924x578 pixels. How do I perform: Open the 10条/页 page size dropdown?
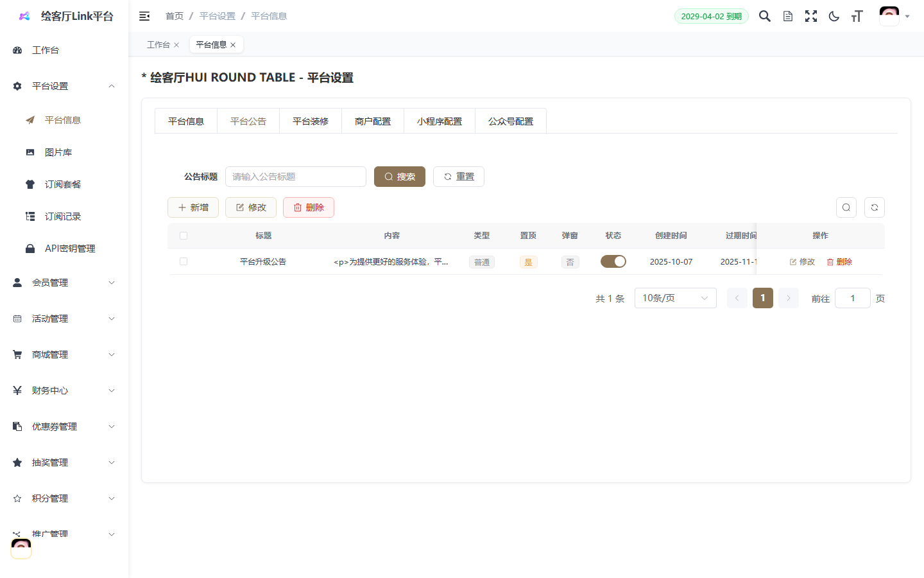click(x=676, y=298)
